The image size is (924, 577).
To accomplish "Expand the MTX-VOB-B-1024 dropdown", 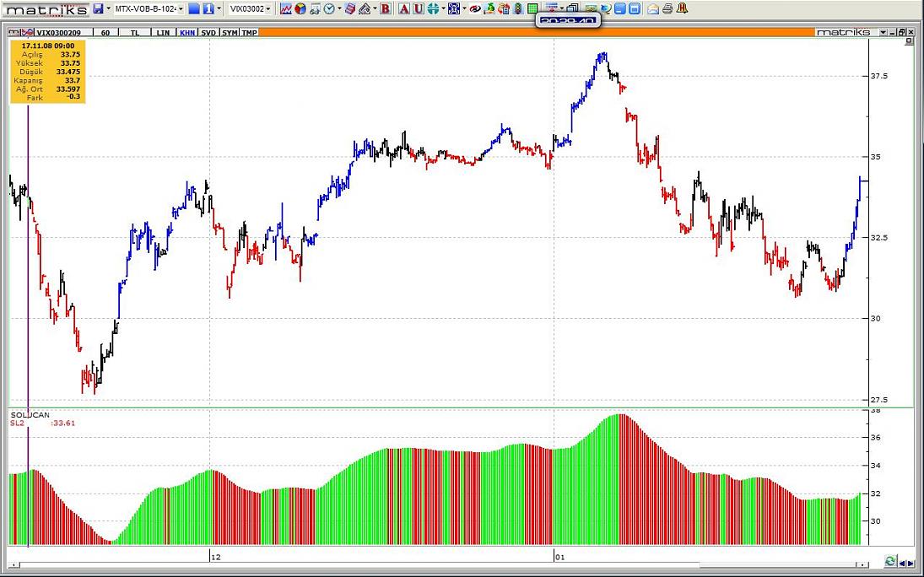I will click(181, 8).
